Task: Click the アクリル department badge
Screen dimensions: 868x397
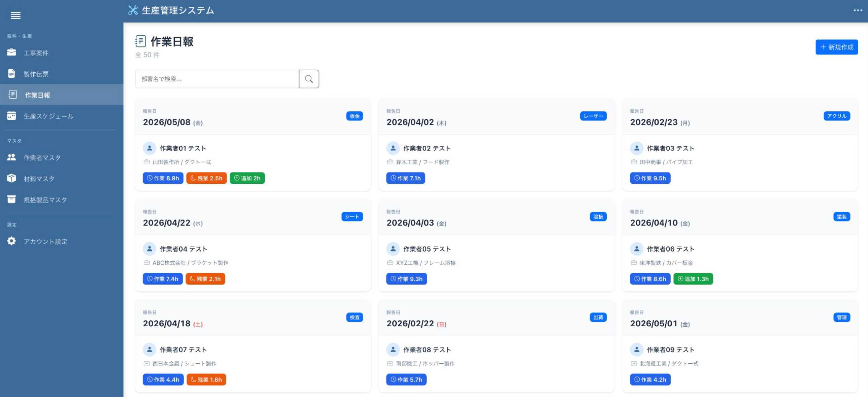Action: pyautogui.click(x=837, y=116)
